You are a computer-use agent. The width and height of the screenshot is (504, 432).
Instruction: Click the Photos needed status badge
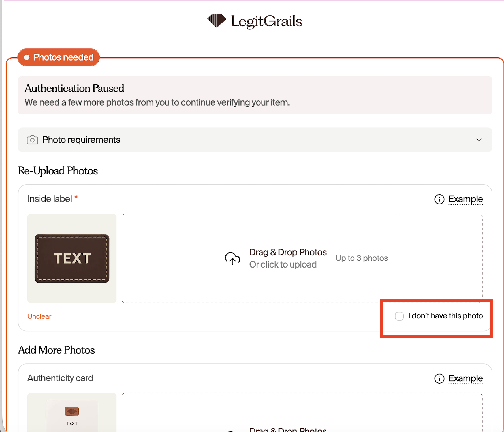click(59, 57)
